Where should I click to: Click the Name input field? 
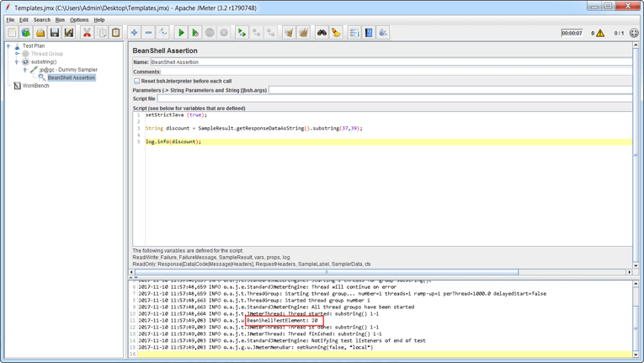tap(391, 62)
